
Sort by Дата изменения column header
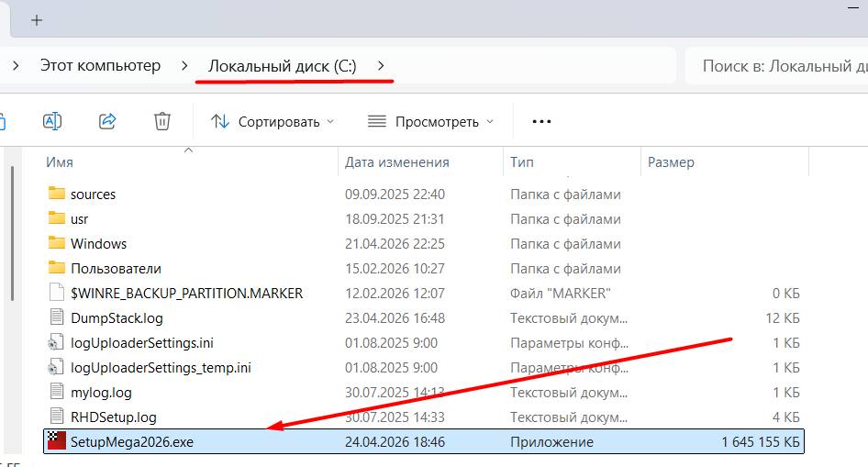396,162
